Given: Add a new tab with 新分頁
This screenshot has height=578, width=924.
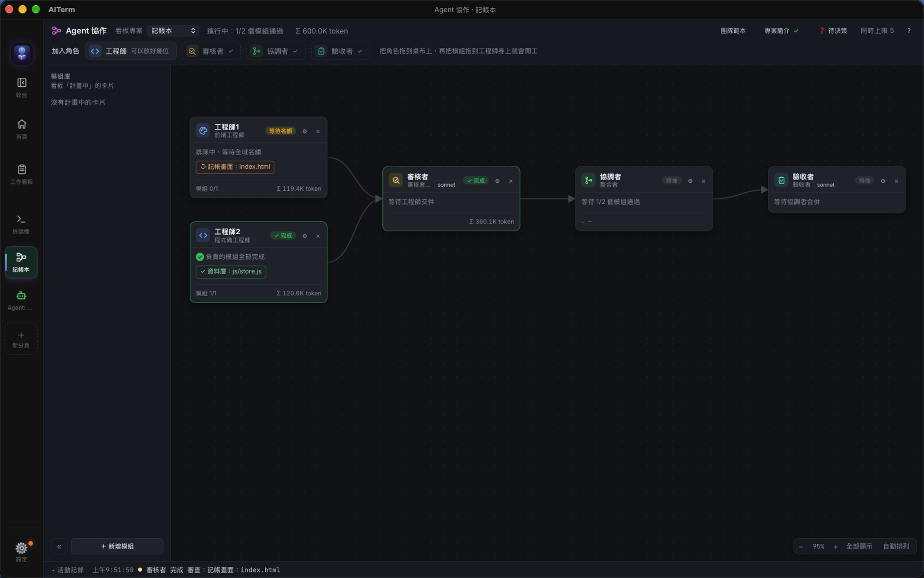Looking at the screenshot, I should (21, 339).
